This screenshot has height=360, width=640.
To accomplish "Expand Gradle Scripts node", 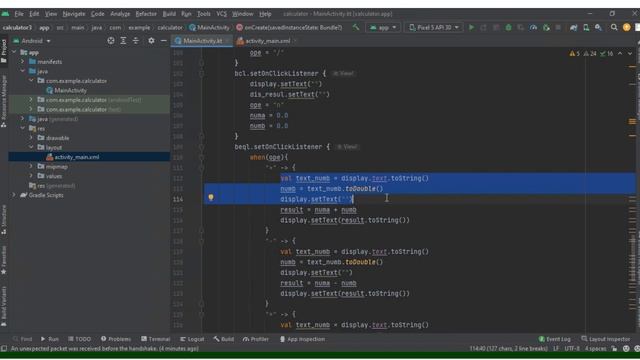I will click(x=14, y=195).
